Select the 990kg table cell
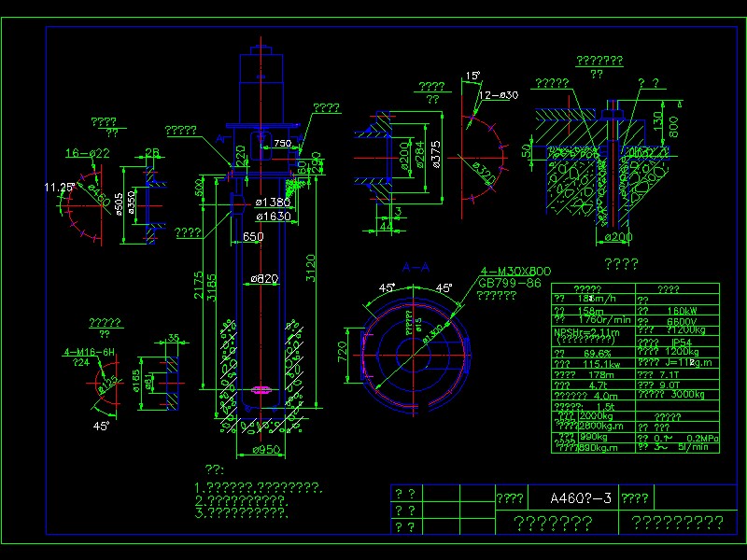The height and width of the screenshot is (560, 747). coord(594,437)
